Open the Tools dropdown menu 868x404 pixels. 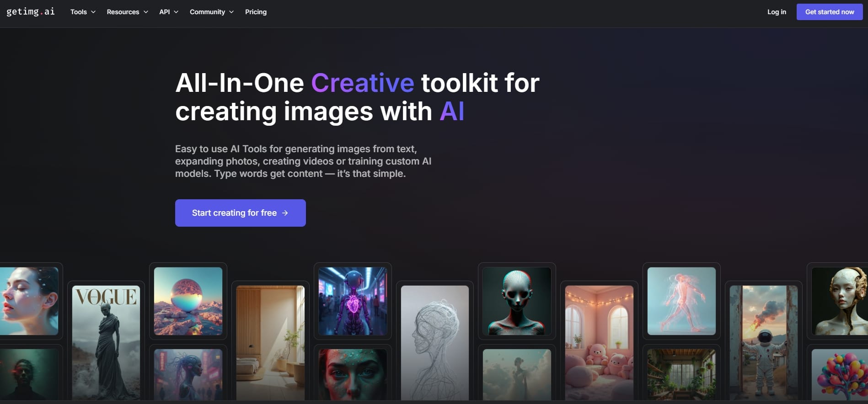[x=83, y=12]
